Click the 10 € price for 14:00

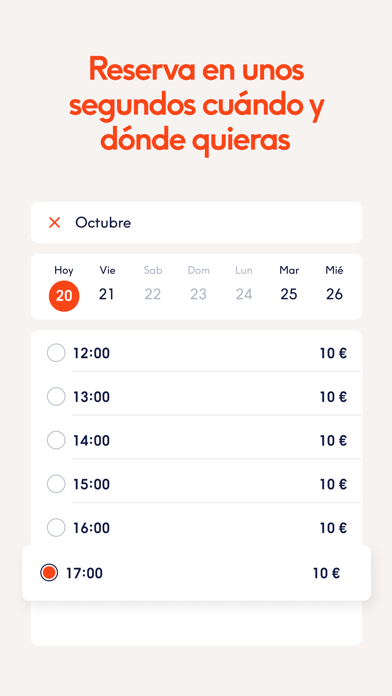pos(333,440)
